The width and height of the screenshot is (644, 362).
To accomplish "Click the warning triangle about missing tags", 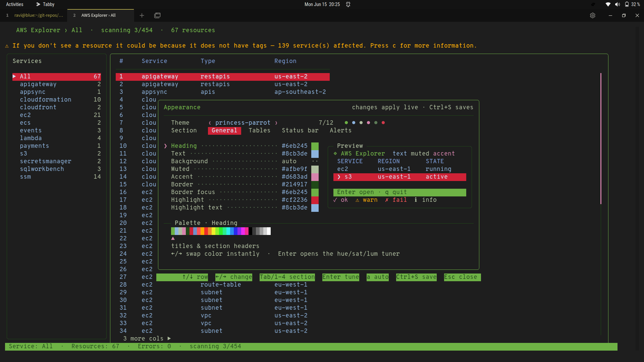I will coord(7,46).
